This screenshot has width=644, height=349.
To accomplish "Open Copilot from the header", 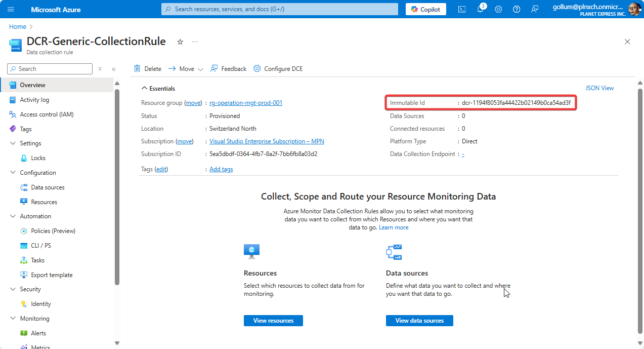I will [x=425, y=9].
